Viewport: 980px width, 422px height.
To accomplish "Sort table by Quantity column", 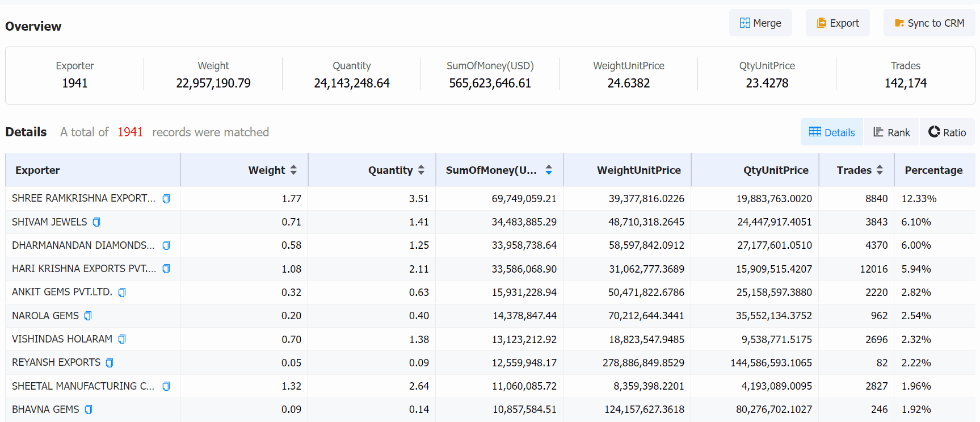I will click(421, 170).
